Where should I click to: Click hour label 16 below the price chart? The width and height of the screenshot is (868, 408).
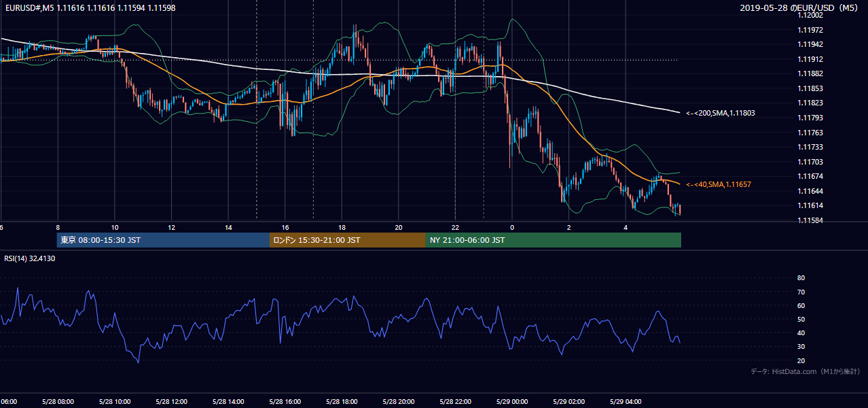tap(285, 228)
